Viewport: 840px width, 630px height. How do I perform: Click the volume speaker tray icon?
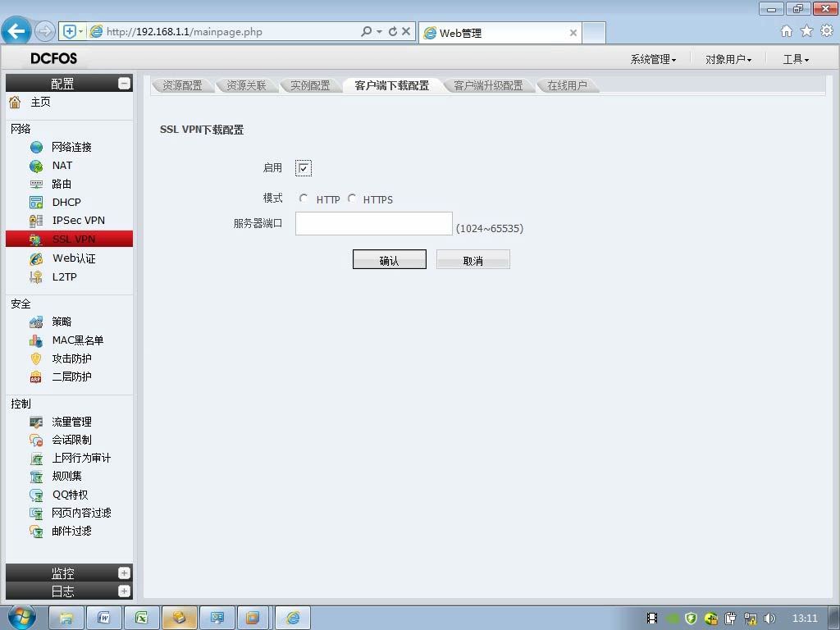click(x=769, y=619)
